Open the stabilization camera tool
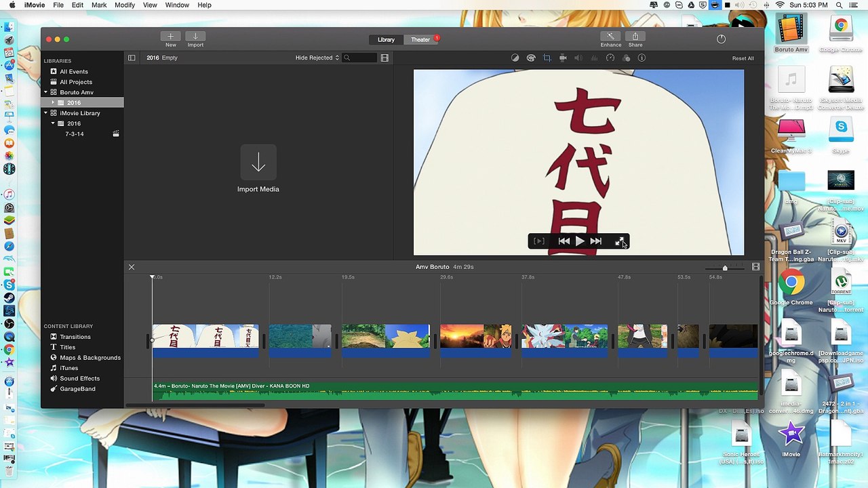The image size is (868, 488). [563, 58]
